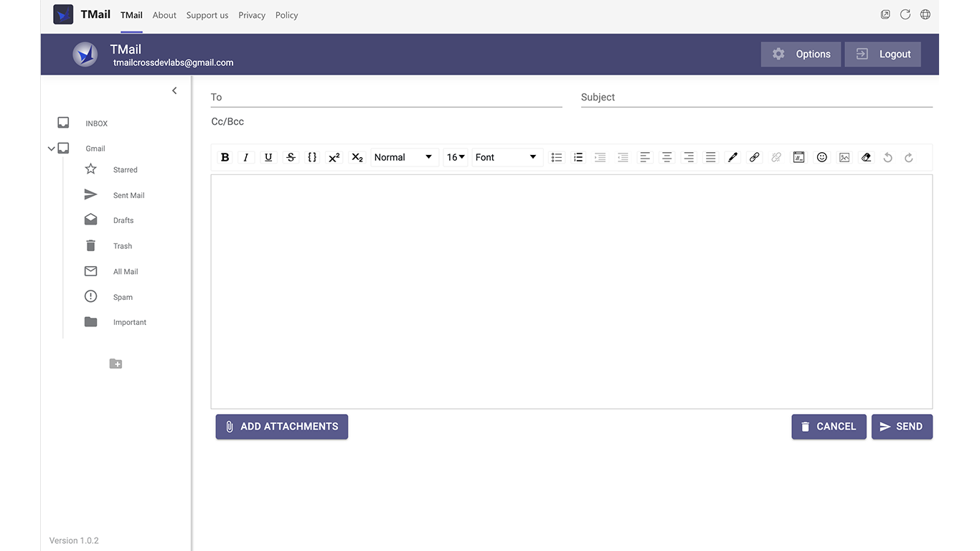
Task: Open the Normal block type dropdown
Action: click(x=404, y=157)
